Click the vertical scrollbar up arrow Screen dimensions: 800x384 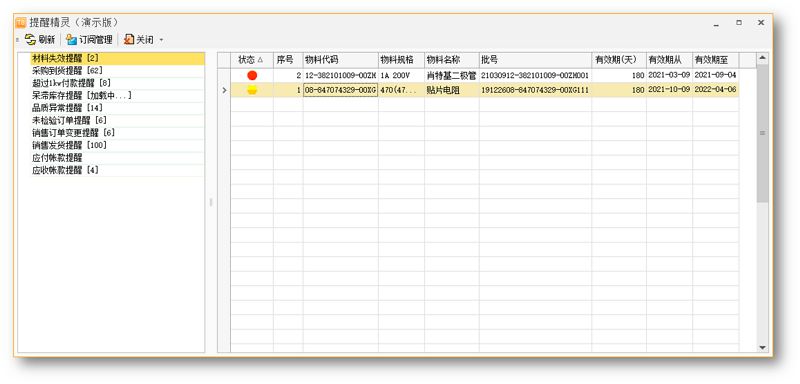[x=762, y=58]
